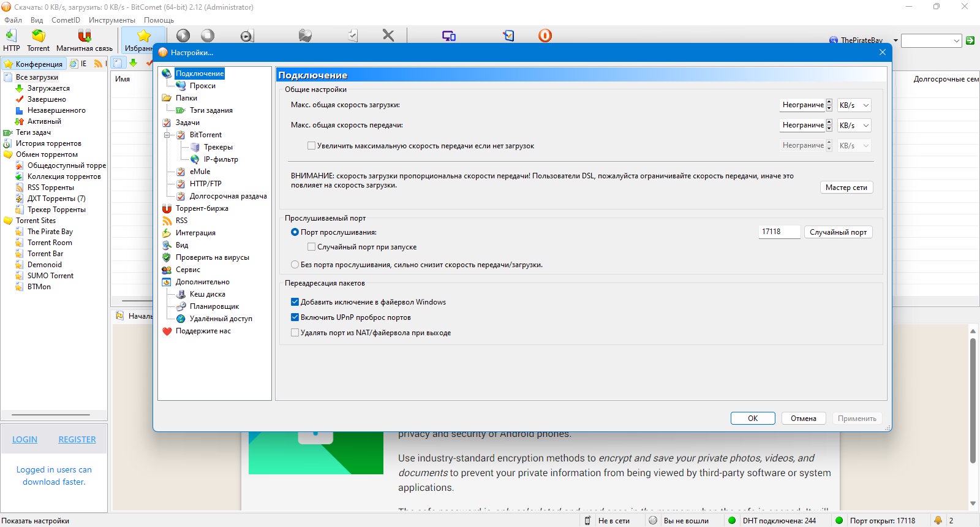Open KB/s unit dropdown for upload speed
This screenshot has height=527, width=980.
(854, 126)
